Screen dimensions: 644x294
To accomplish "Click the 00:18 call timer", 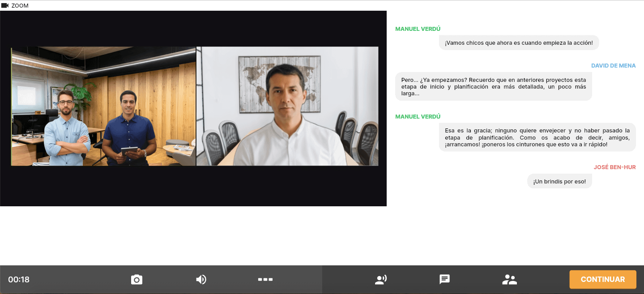I will [x=19, y=280].
